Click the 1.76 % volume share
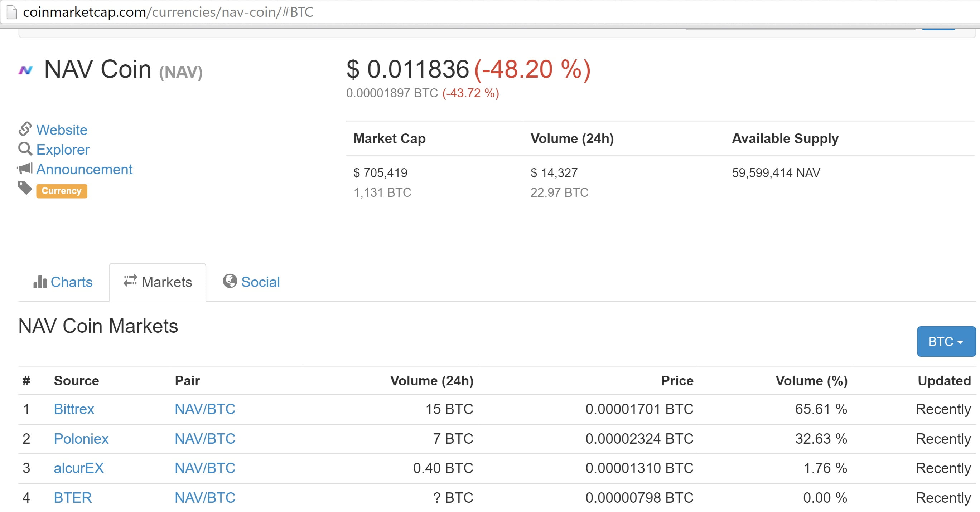980x512 pixels. (x=825, y=468)
